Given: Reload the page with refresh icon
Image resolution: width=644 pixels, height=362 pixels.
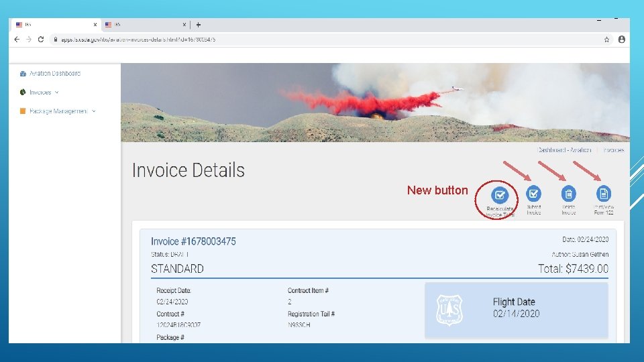Looking at the screenshot, I should 41,40.
